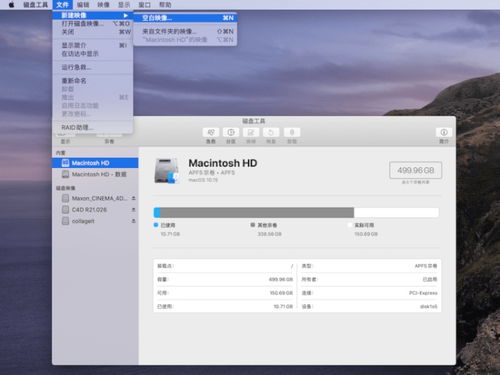Select Macintosh HD in the sidebar

[x=95, y=163]
